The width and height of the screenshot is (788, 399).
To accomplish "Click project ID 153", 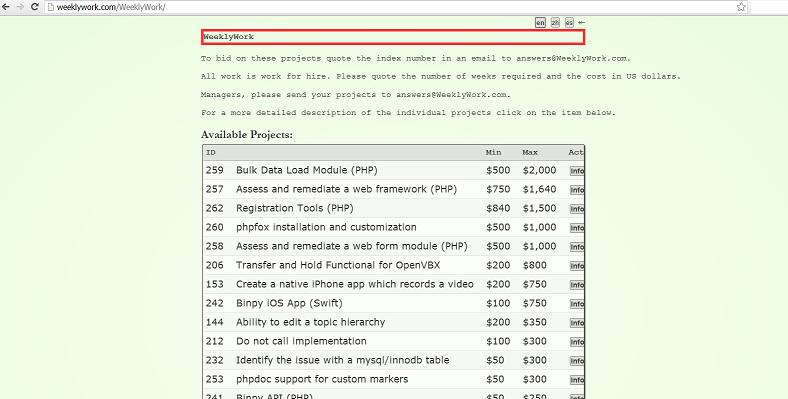I will [x=215, y=284].
